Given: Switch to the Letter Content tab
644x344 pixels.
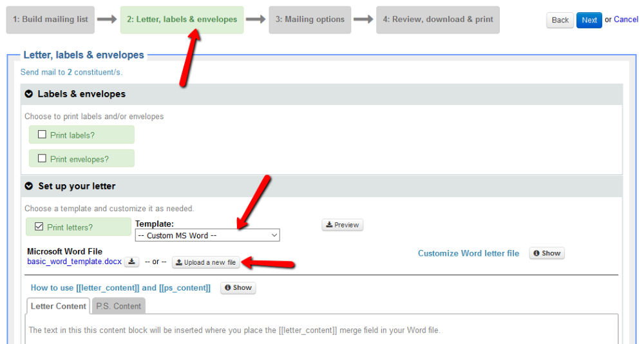Looking at the screenshot, I should (59, 306).
